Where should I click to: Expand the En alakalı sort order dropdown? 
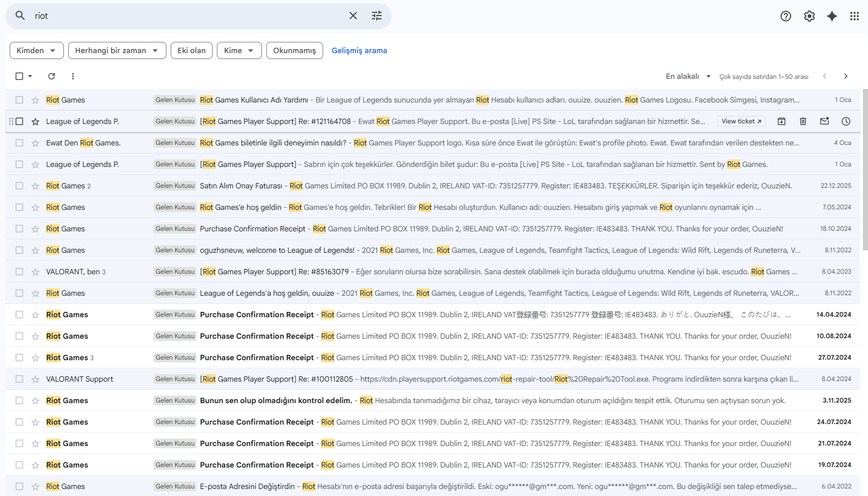(x=688, y=76)
